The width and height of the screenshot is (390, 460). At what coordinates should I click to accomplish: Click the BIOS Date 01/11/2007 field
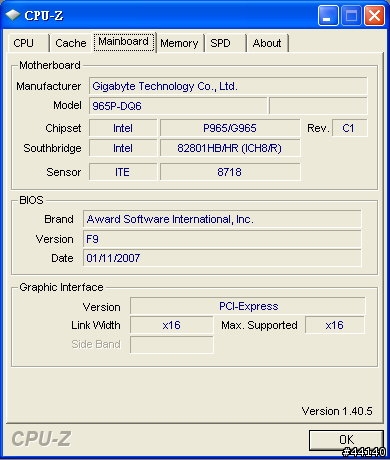(x=222, y=258)
